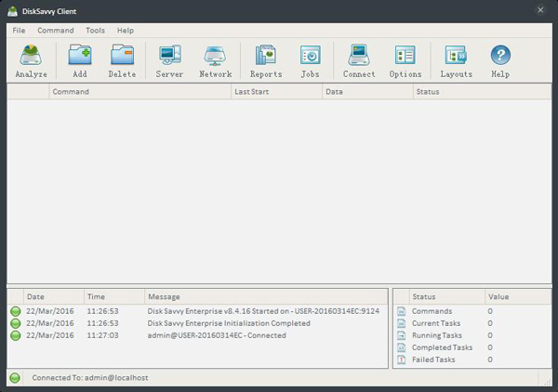Close the DiskSavvy Client window
558x392 pixels.
coord(540,10)
